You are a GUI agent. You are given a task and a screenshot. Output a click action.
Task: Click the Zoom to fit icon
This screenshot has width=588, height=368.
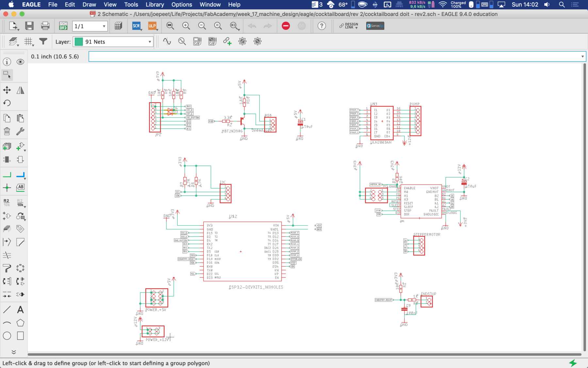[x=170, y=26]
